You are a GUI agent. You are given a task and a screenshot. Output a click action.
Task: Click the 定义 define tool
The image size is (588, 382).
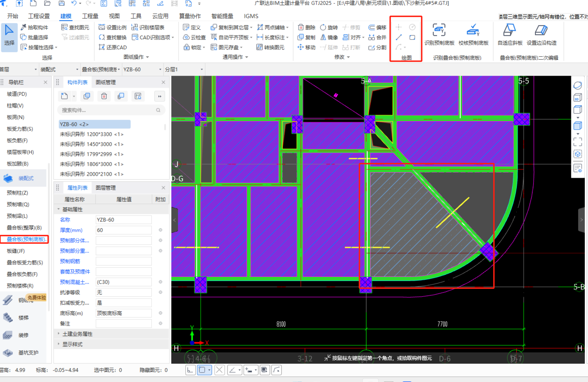click(x=192, y=27)
